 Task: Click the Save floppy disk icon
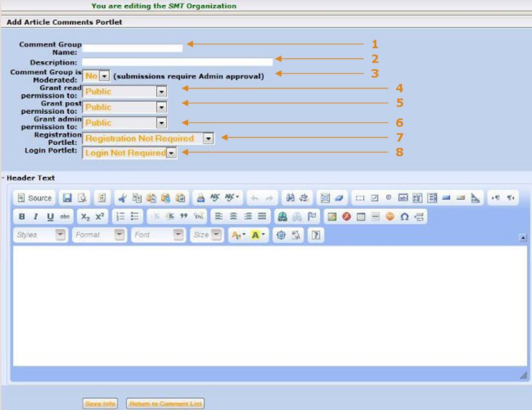click(67, 198)
